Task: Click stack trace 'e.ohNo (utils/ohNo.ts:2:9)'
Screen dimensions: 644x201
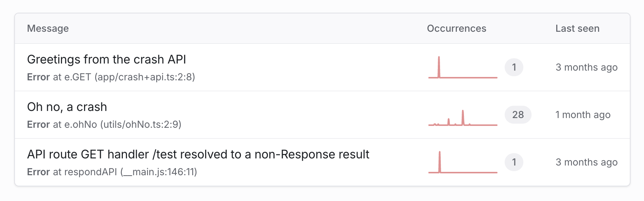Action: click(123, 124)
